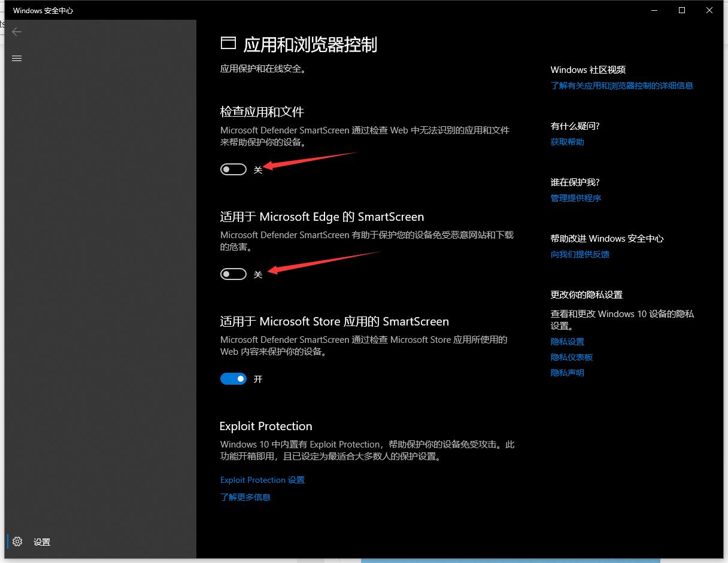Click the 获取帮助 link
Screen dimensions: 728x563
coord(567,142)
